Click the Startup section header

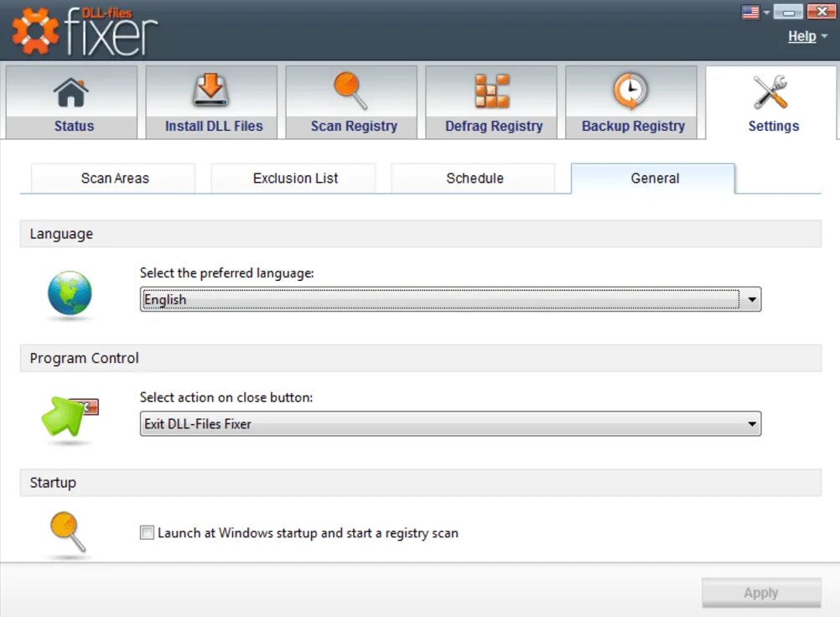click(x=421, y=483)
